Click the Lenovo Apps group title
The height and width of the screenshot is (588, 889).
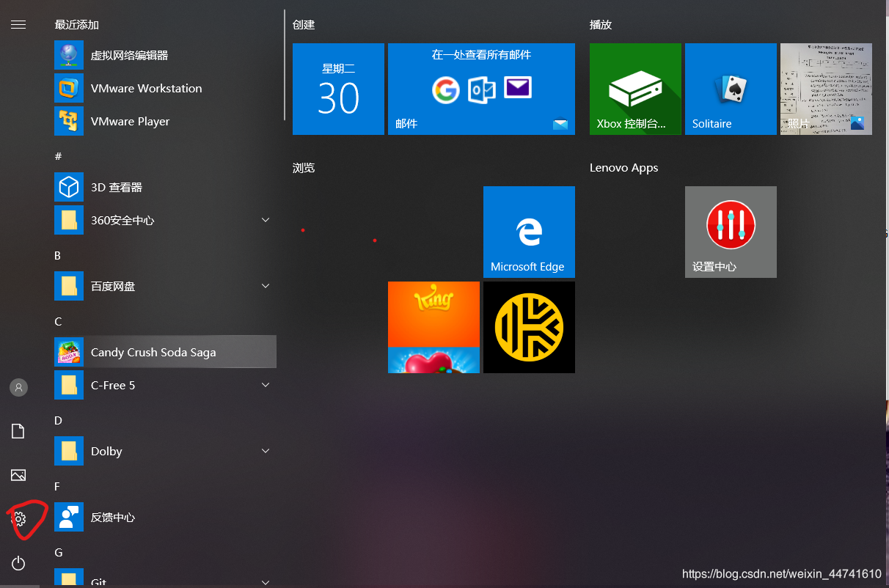624,168
